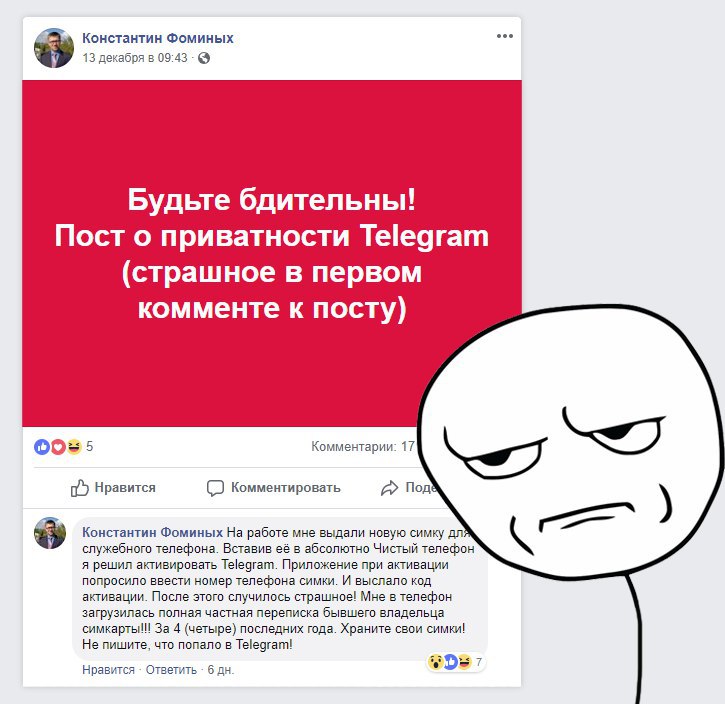725x704 pixels.
Task: Open the Константин Фоминых profile picture in header
Action: (x=54, y=48)
